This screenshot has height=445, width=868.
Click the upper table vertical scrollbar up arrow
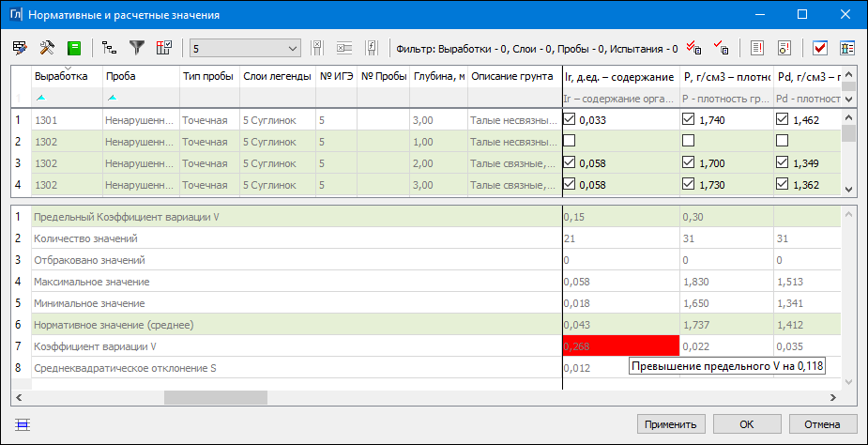(x=847, y=115)
